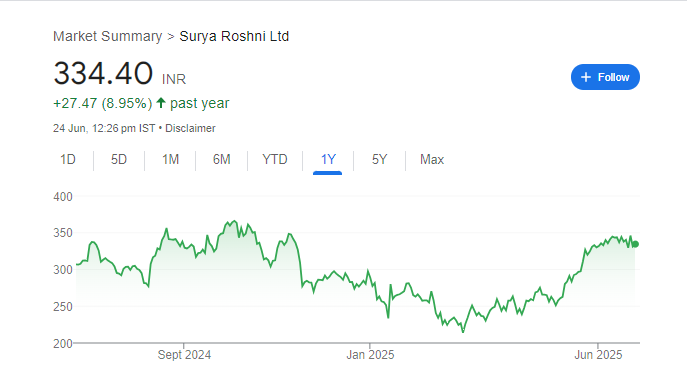Click the Sept 2024 axis label
The image size is (687, 375).
(184, 355)
